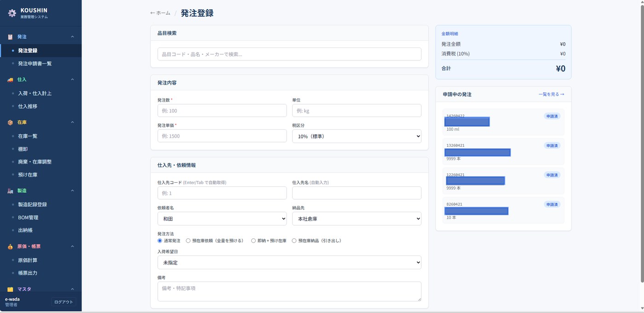Click the KOUSHIN gear logo icon
The image size is (644, 313).
[12, 13]
